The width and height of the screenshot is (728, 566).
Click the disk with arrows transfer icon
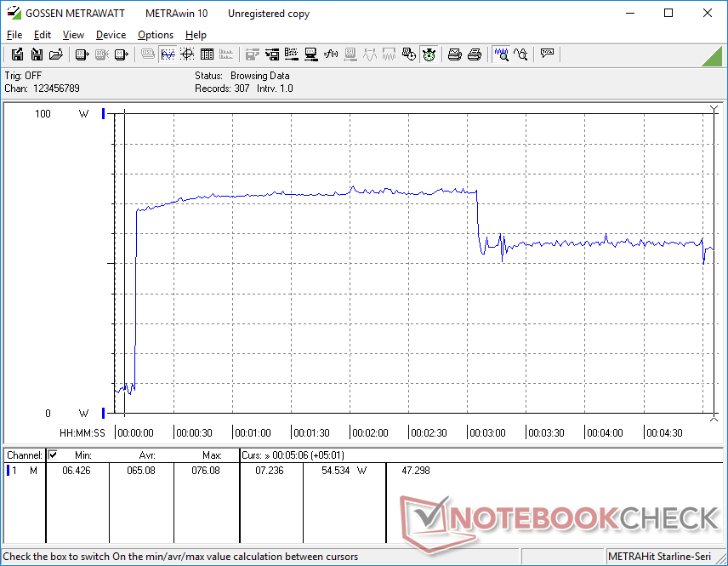[x=272, y=54]
